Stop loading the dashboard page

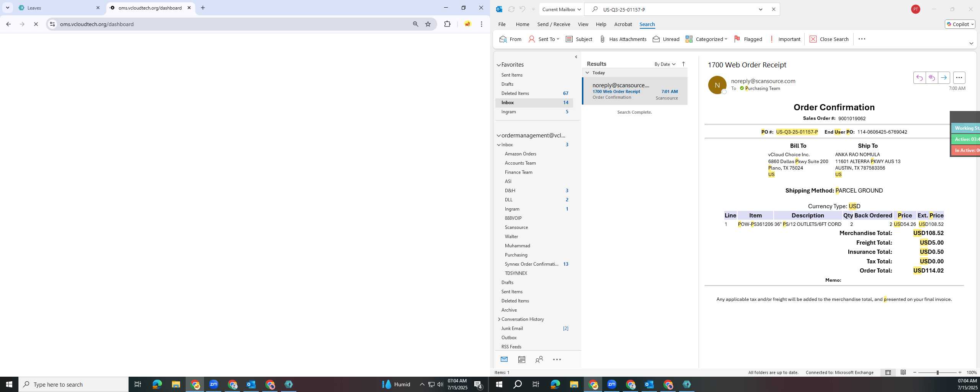[36, 24]
